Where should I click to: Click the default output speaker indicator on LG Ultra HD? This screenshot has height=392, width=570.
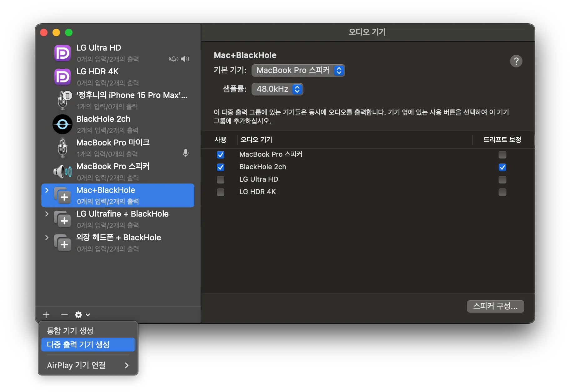click(185, 59)
